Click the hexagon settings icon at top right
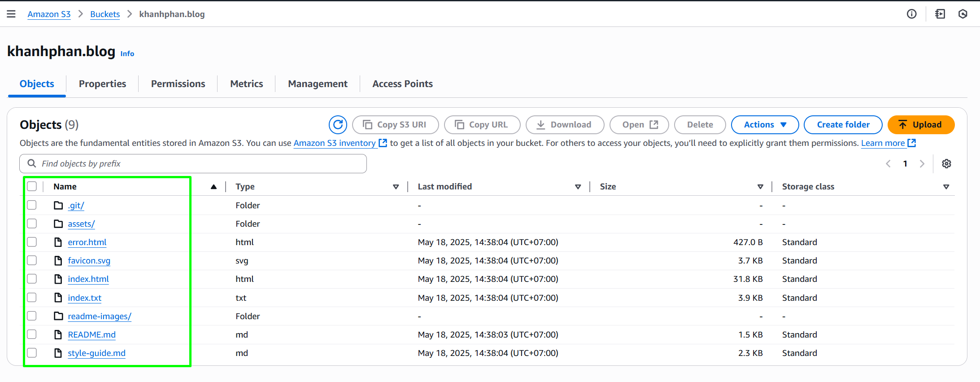This screenshot has width=980, height=382. (963, 14)
